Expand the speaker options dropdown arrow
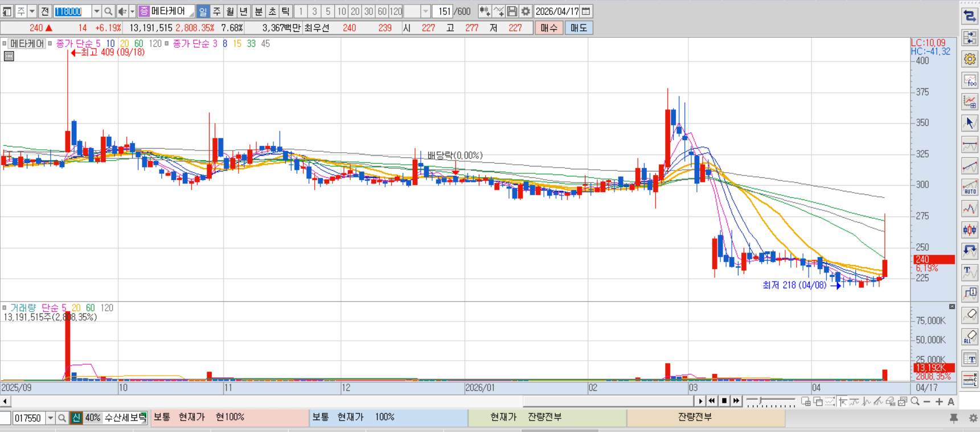 coord(132,11)
